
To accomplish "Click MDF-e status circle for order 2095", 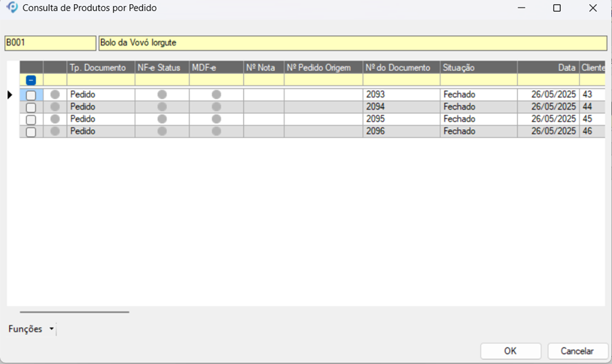I will [216, 119].
